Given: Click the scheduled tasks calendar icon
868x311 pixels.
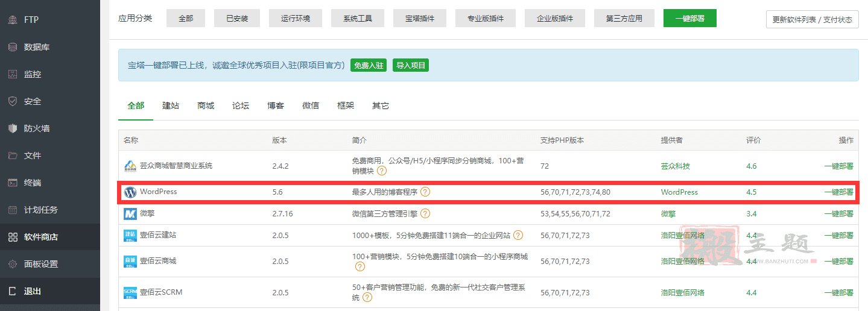Looking at the screenshot, I should (x=13, y=210).
